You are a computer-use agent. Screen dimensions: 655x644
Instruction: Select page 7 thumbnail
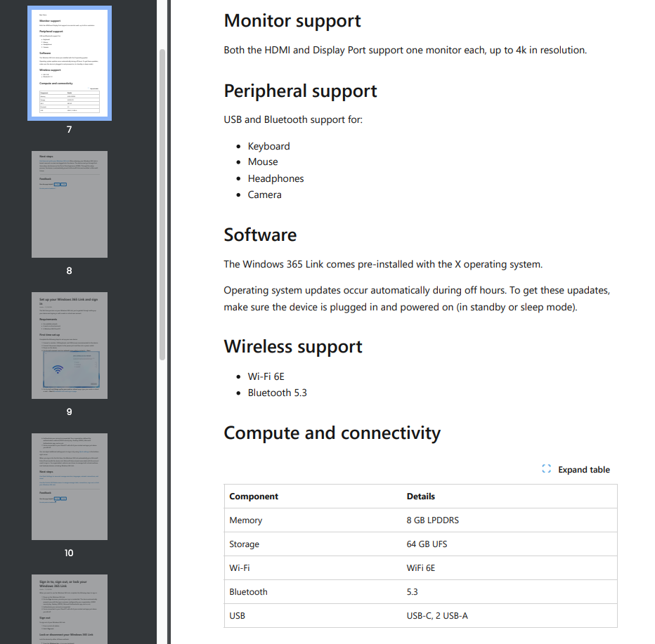(70, 63)
